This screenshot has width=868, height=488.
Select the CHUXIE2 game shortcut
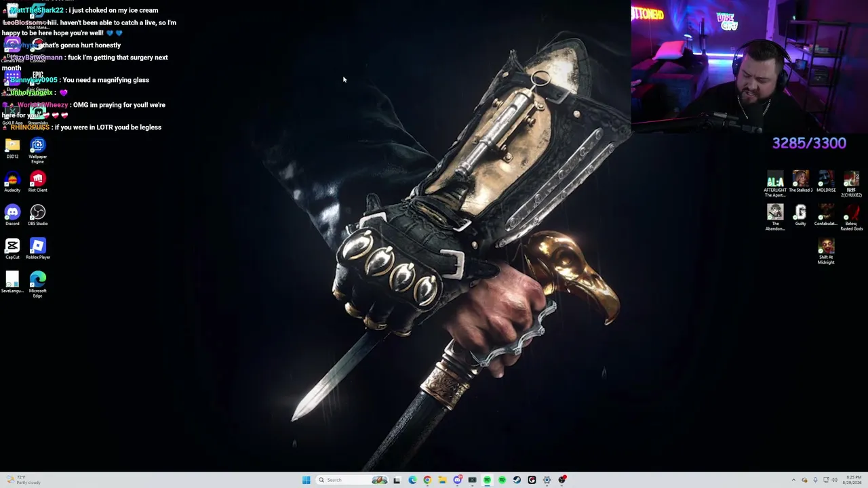coord(851,184)
